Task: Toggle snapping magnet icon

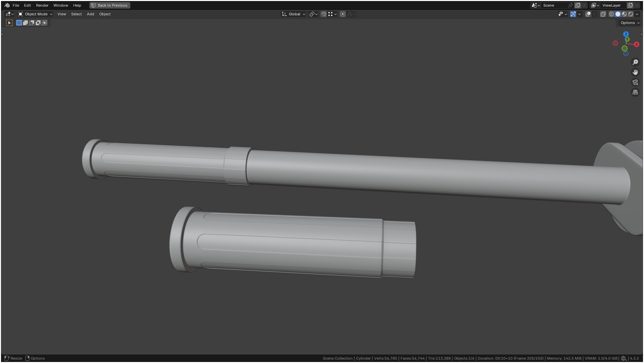Action: [323, 14]
